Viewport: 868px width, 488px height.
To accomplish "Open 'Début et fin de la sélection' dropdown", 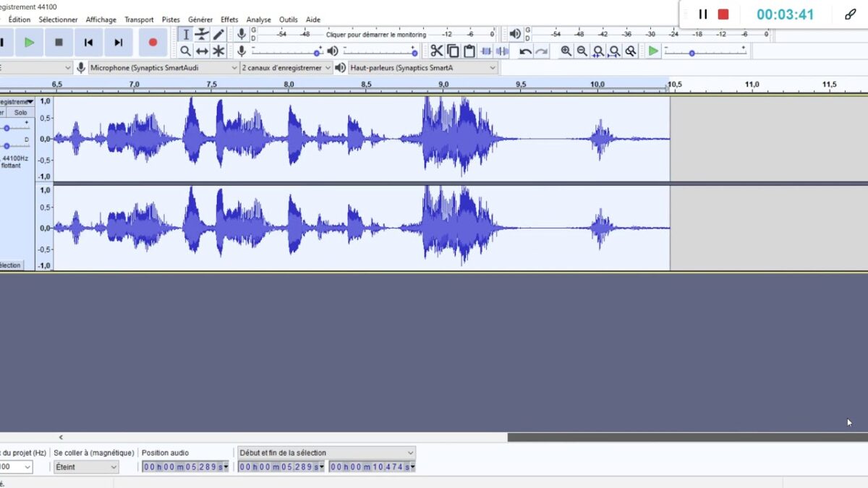I will pyautogui.click(x=327, y=453).
